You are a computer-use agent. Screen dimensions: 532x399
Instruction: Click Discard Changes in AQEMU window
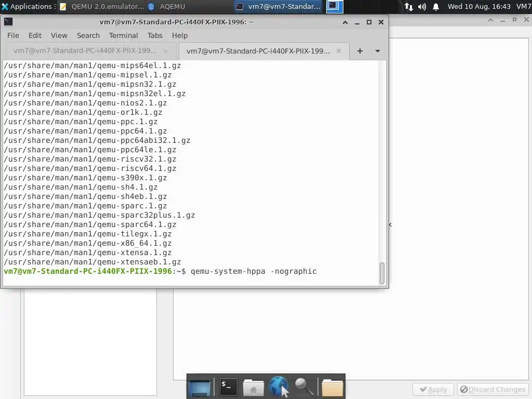pos(493,390)
